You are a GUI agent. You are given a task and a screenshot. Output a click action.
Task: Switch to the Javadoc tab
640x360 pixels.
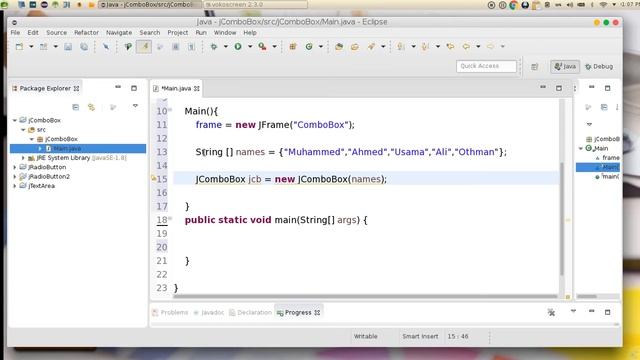(209, 312)
